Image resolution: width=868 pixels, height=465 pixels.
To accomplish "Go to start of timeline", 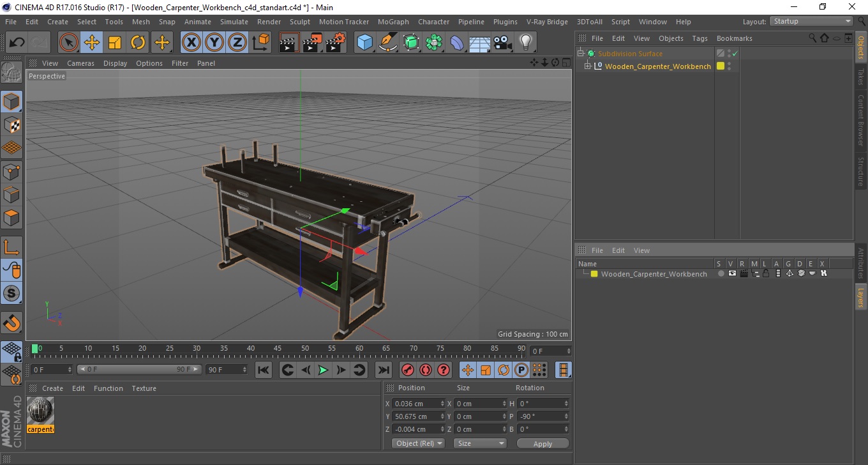I will click(264, 370).
